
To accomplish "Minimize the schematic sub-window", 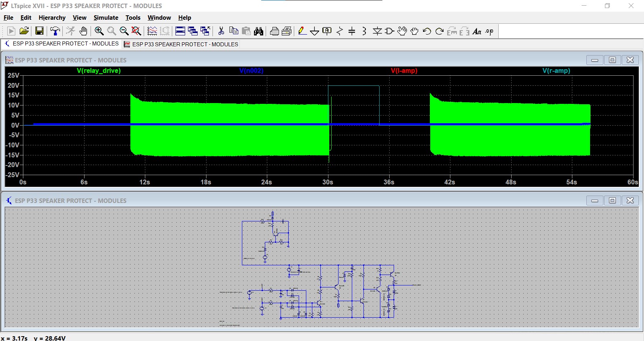I will [x=594, y=200].
